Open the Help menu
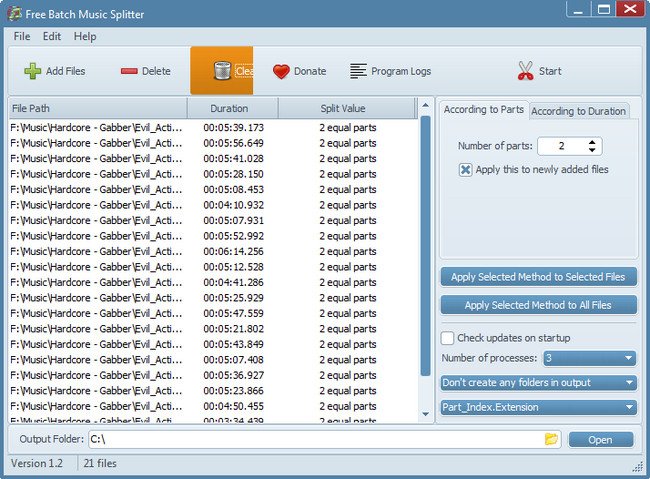 [85, 36]
